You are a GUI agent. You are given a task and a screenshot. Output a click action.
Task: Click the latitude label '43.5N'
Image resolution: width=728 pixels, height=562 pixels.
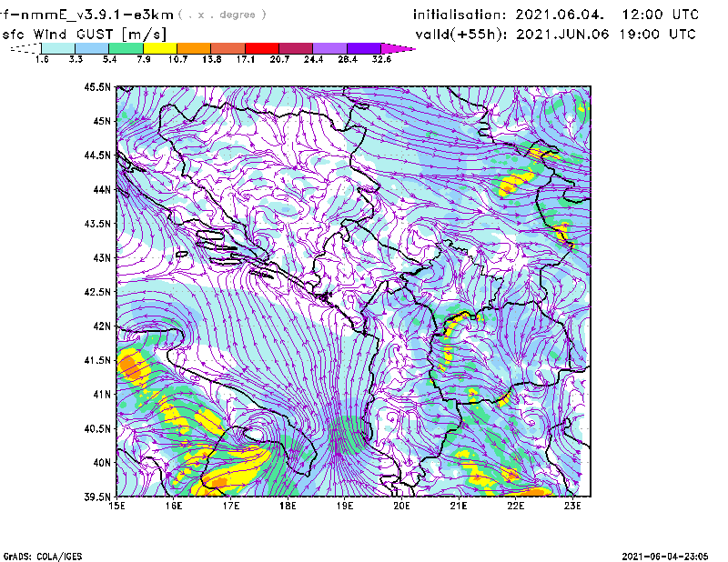[x=97, y=224]
